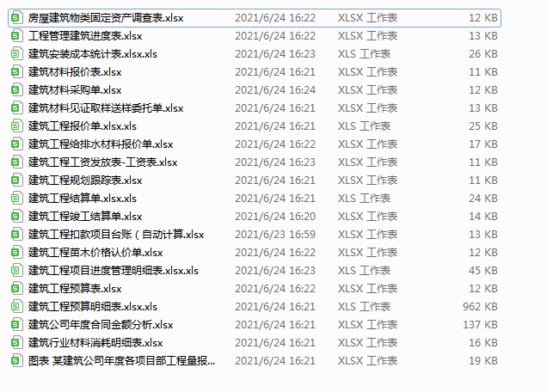The height and width of the screenshot is (392, 547).
Task: Click the icon of 建筑公司年度合同金额分析.xlsx
Action: [16, 325]
